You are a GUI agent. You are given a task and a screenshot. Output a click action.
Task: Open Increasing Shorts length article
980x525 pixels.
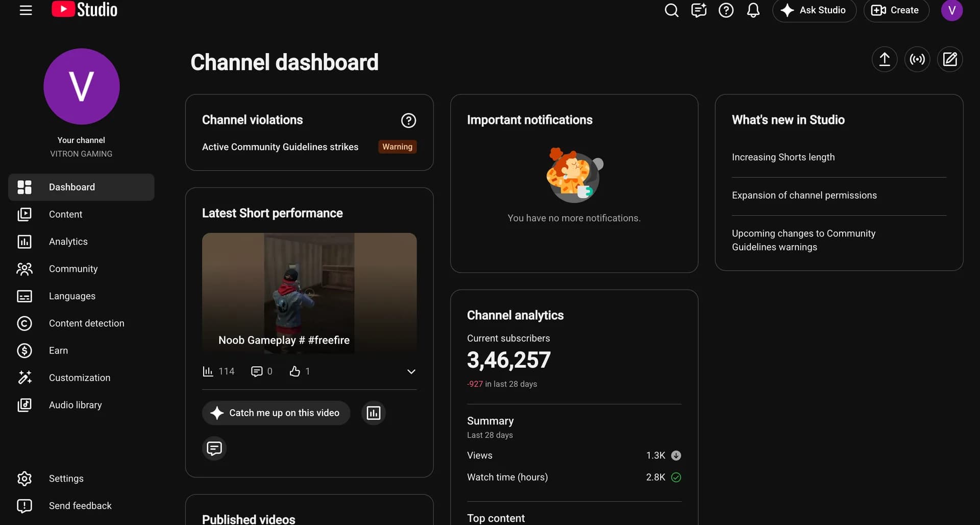click(783, 157)
